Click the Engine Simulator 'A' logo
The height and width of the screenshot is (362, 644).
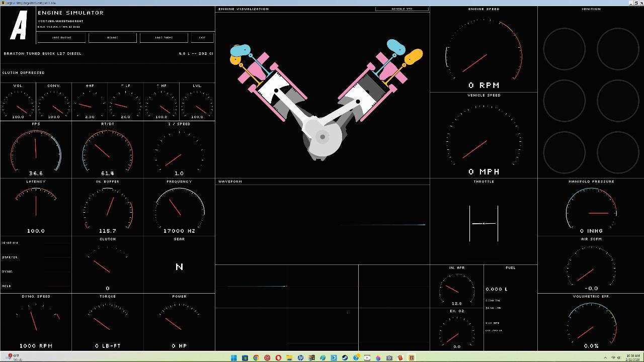(x=19, y=26)
